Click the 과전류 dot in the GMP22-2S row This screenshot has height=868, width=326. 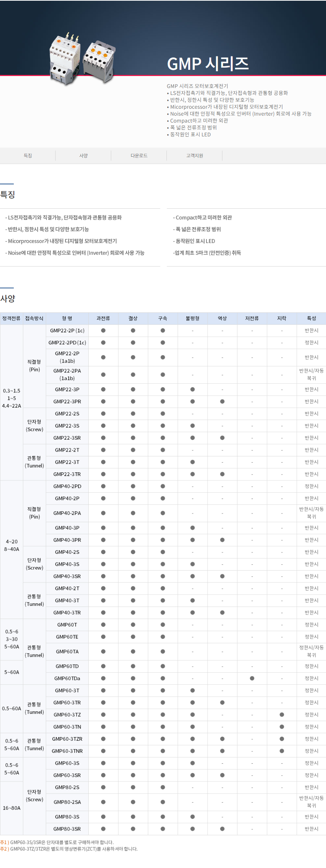[x=103, y=413]
